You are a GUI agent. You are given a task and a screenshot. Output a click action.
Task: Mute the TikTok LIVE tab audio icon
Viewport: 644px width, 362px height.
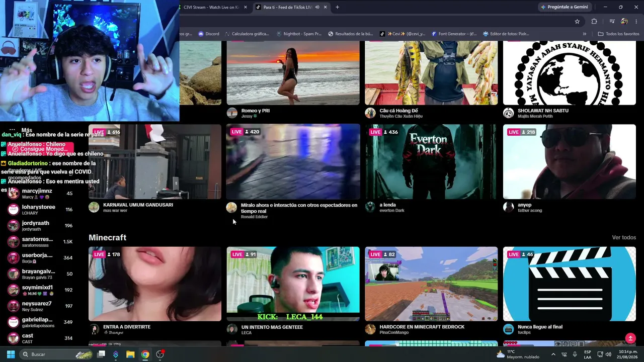tap(317, 7)
